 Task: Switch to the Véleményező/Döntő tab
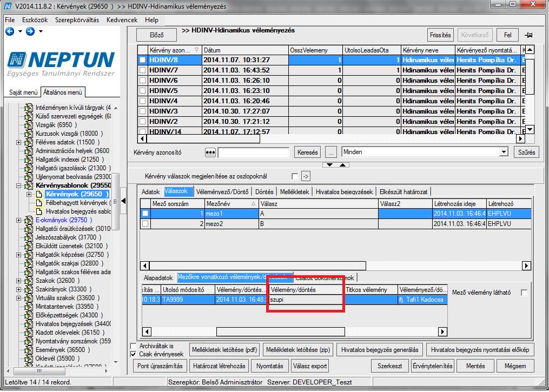222,192
